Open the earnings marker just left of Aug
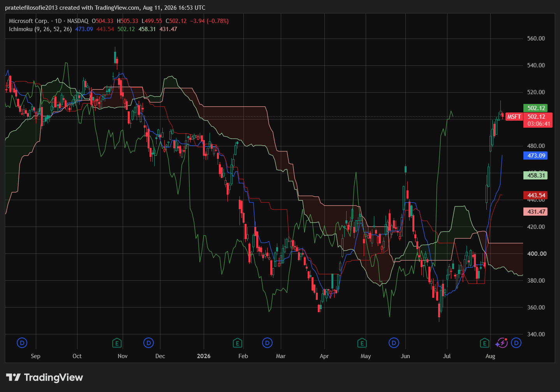The image size is (560, 392). pyautogui.click(x=484, y=343)
